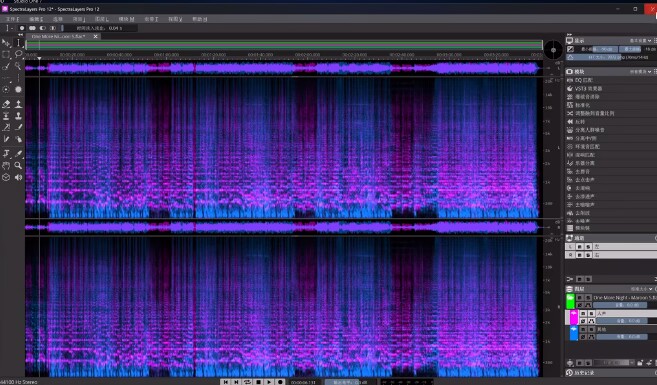Click the green waveform icon of the main layer
The image size is (657, 385).
click(x=570, y=301)
